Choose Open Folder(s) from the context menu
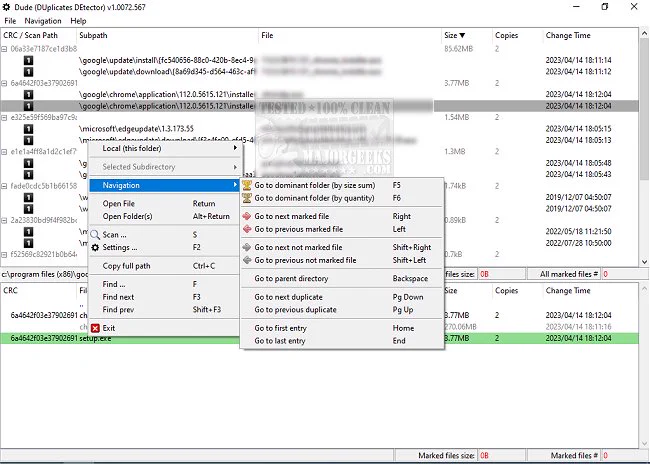The height and width of the screenshot is (464, 650). 164,216
